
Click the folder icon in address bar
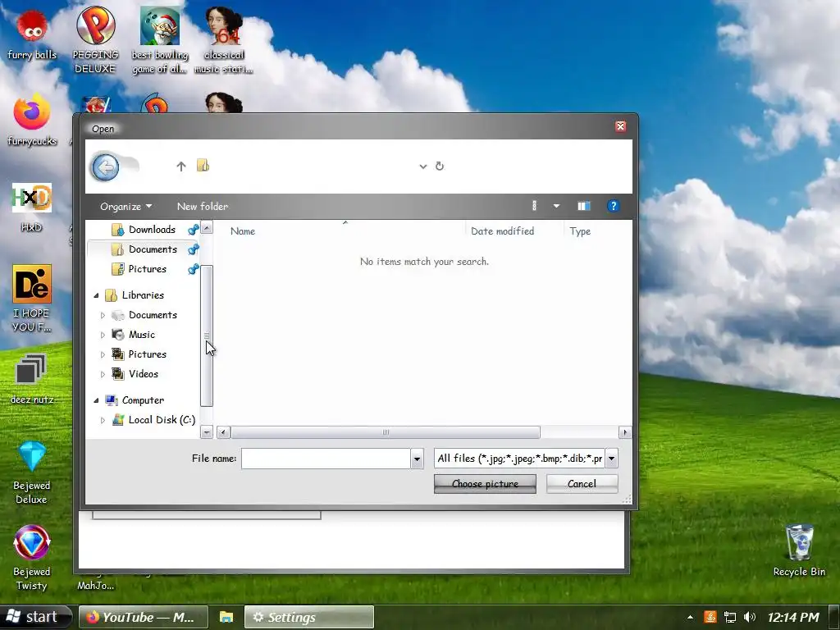pyautogui.click(x=203, y=166)
